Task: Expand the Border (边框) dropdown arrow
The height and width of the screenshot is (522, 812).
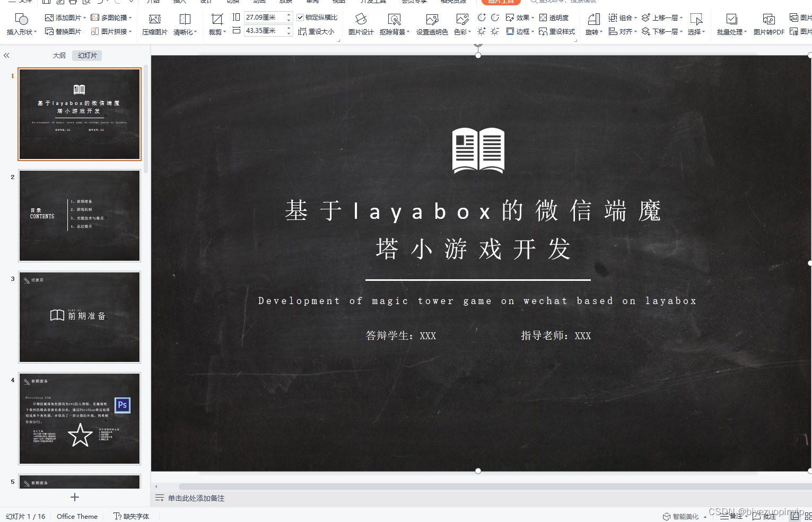Action: 532,32
